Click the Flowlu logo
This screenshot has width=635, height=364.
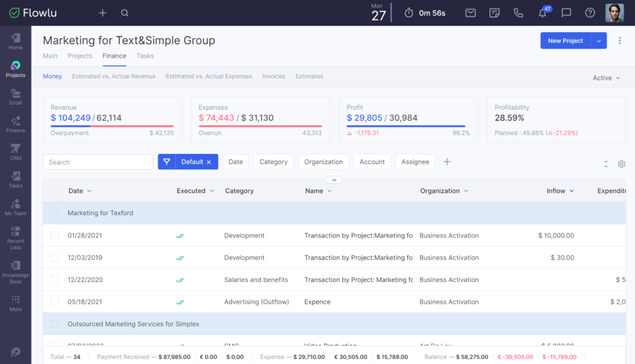(x=33, y=13)
